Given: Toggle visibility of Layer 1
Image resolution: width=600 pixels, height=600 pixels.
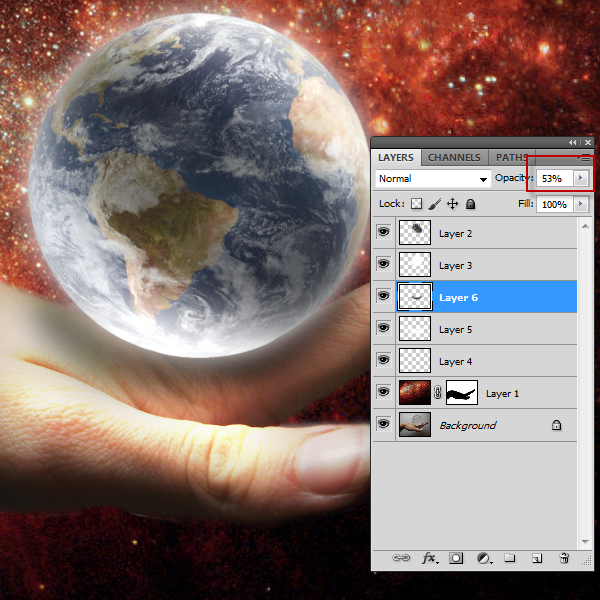Looking at the screenshot, I should pos(384,392).
